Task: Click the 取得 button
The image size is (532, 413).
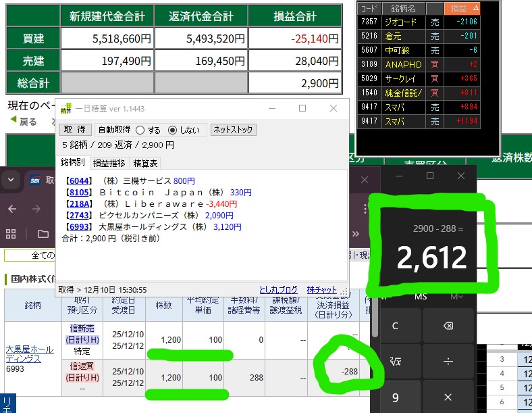Action: click(x=75, y=130)
